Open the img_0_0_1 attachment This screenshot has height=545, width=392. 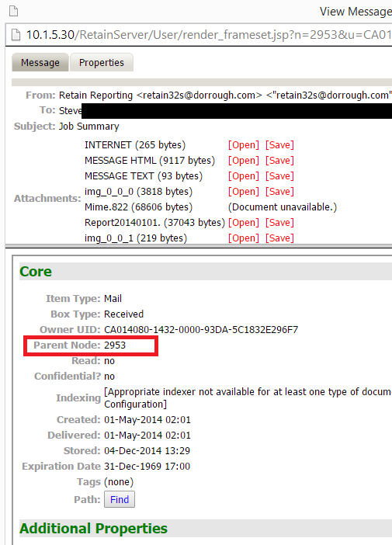tap(244, 238)
